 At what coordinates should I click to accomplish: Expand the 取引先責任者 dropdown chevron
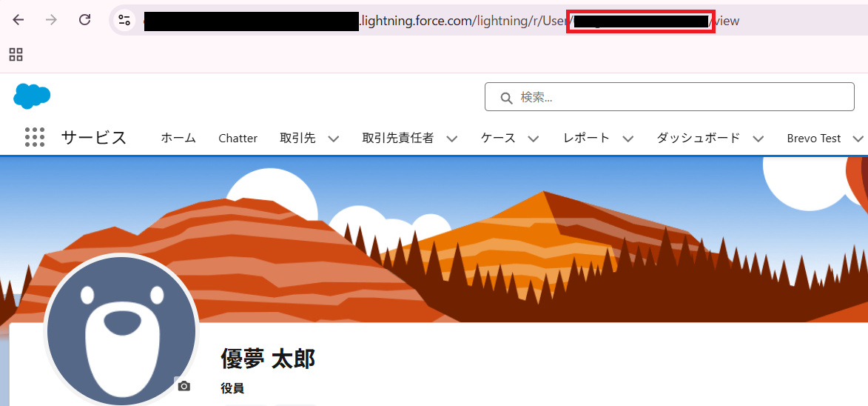(451, 139)
